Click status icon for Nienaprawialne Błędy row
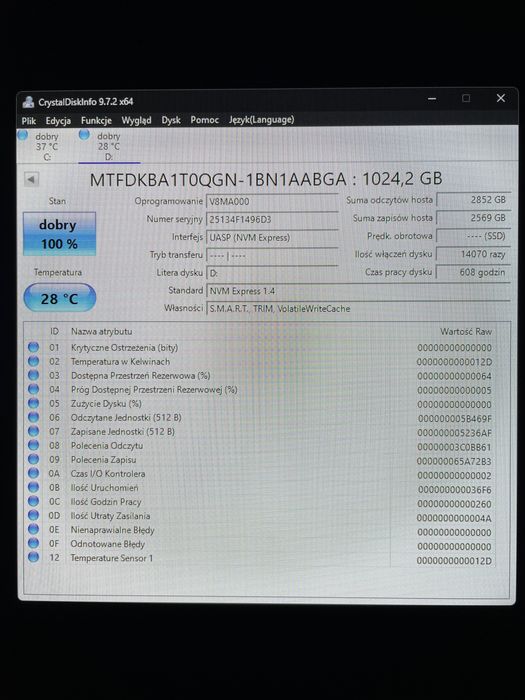Screen dimensions: 525x700 coord(33,529)
